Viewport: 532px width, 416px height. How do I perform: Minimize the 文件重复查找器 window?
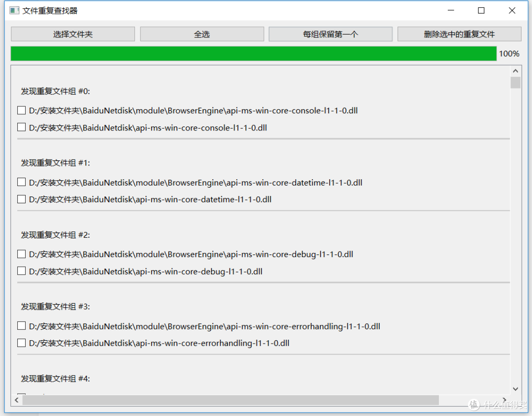pos(451,10)
